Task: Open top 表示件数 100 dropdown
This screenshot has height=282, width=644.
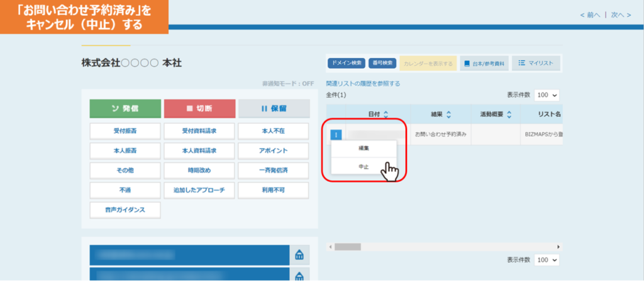Action: [x=547, y=95]
